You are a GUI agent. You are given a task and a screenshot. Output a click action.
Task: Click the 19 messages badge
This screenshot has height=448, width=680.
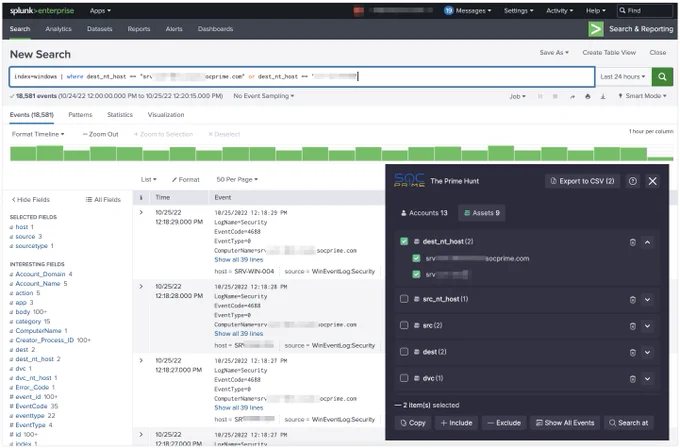(448, 10)
